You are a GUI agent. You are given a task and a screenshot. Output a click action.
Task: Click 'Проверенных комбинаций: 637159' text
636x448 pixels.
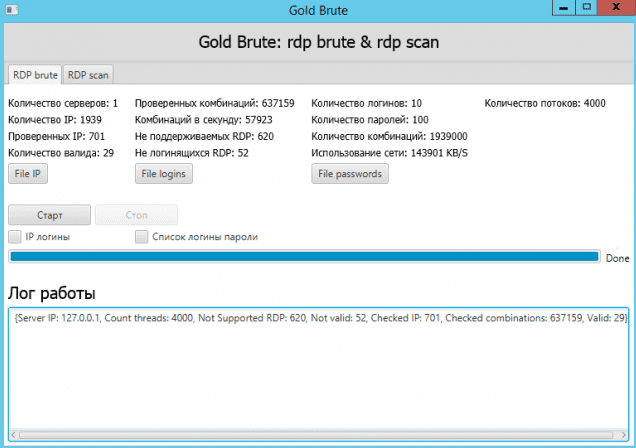(215, 103)
